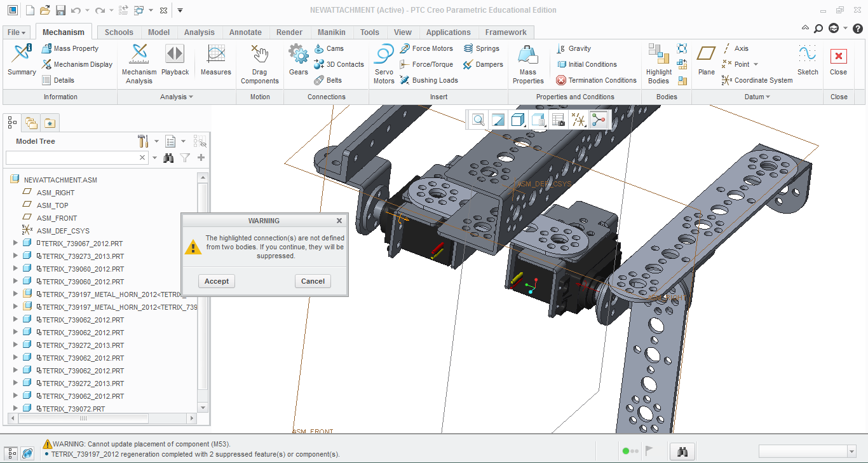Viewport: 868px width, 463px height.
Task: Select ASM_DEF_CSYS in model tree
Action: click(x=63, y=231)
